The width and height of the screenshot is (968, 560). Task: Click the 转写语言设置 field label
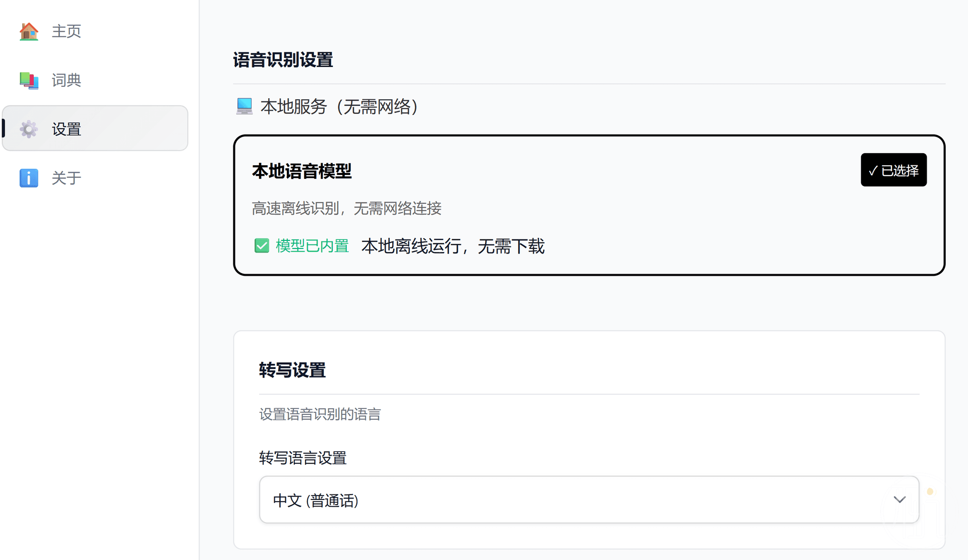click(x=303, y=458)
